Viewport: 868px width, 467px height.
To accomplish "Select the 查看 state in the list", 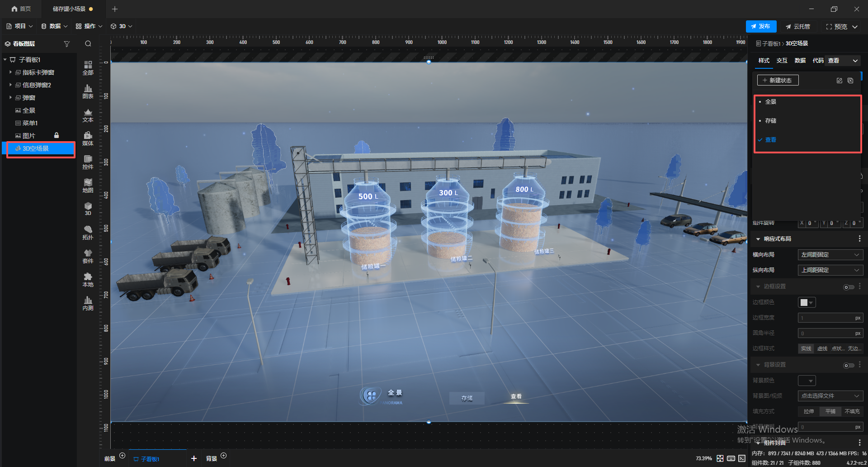I will point(771,140).
